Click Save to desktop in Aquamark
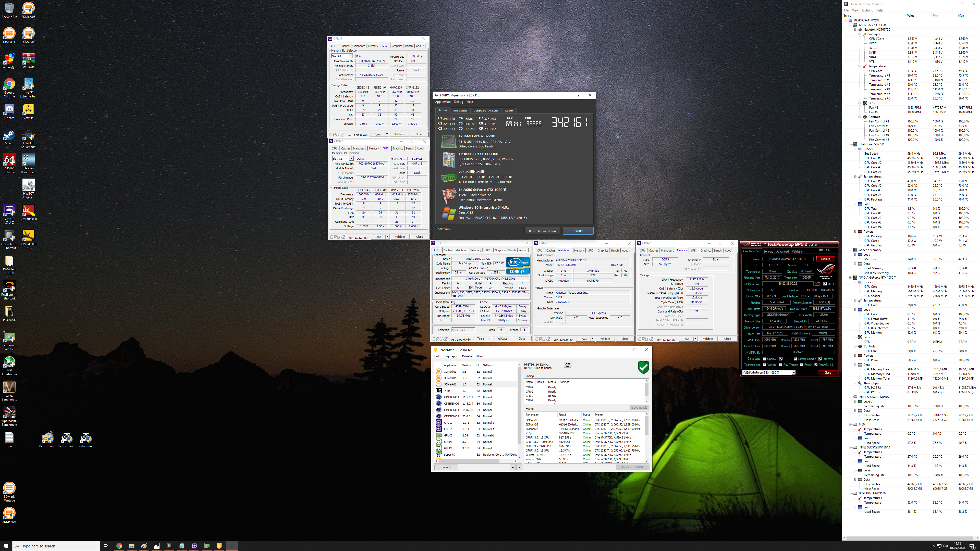 [542, 231]
